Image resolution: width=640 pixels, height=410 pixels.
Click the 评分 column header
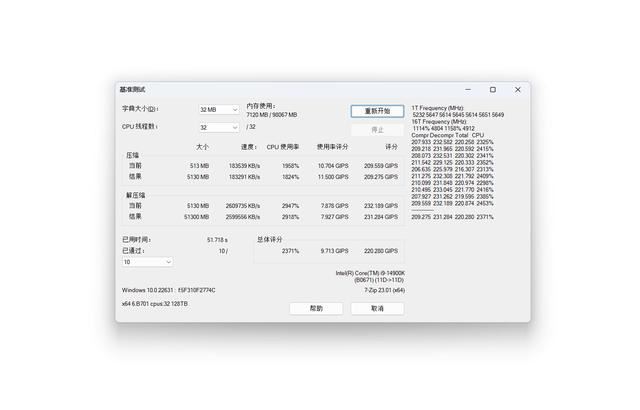click(x=391, y=147)
